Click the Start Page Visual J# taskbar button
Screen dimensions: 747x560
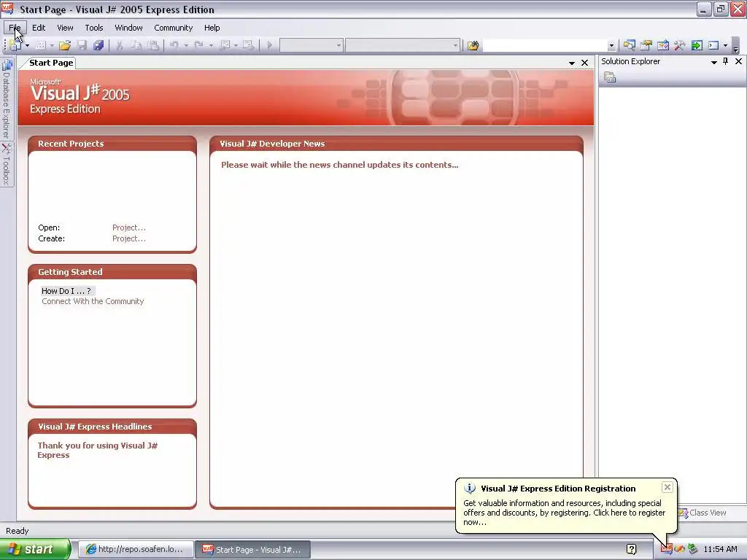point(252,550)
